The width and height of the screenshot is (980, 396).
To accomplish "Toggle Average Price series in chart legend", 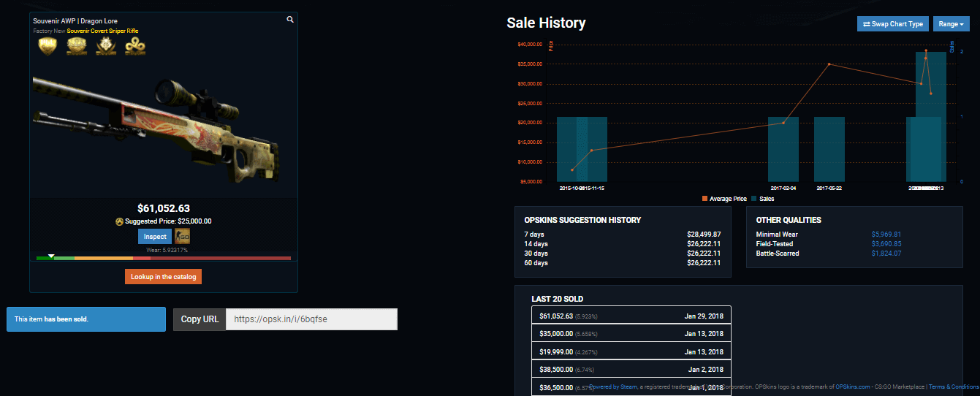I will point(724,199).
